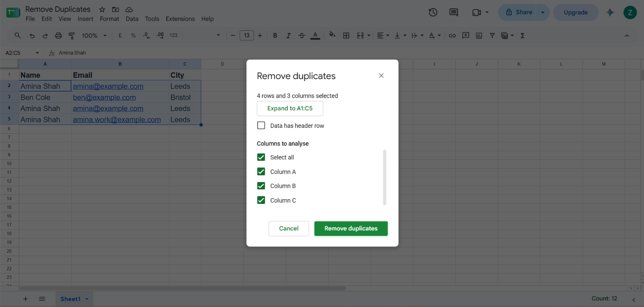Uncheck the Column C checkbox
Viewport: 644px width, 307px height.
pyautogui.click(x=261, y=200)
